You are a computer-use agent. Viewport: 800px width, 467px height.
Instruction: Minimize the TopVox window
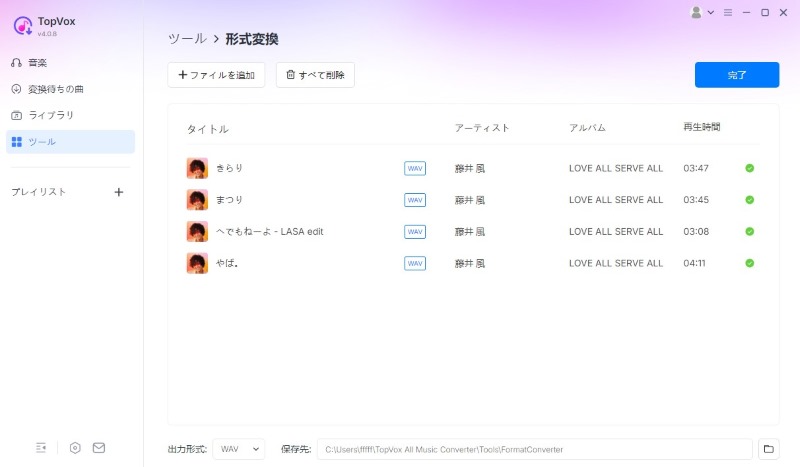coord(746,12)
